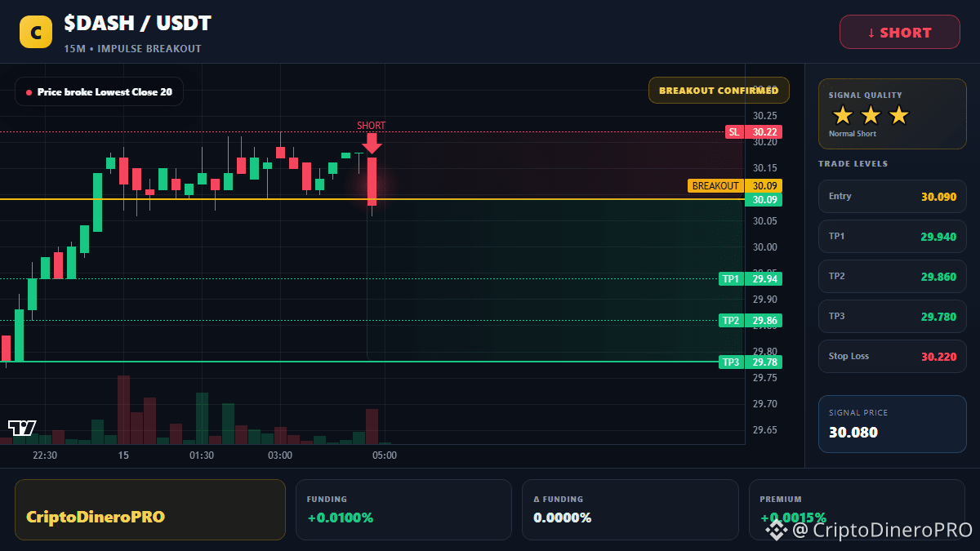Click the 01:30 time axis label
The width and height of the screenshot is (980, 551).
[x=202, y=455]
